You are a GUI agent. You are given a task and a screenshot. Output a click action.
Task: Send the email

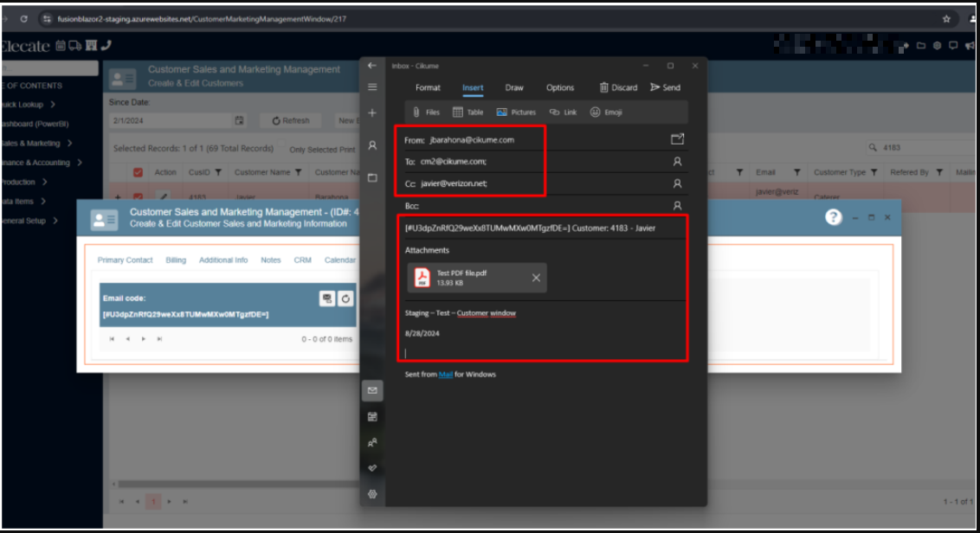665,87
